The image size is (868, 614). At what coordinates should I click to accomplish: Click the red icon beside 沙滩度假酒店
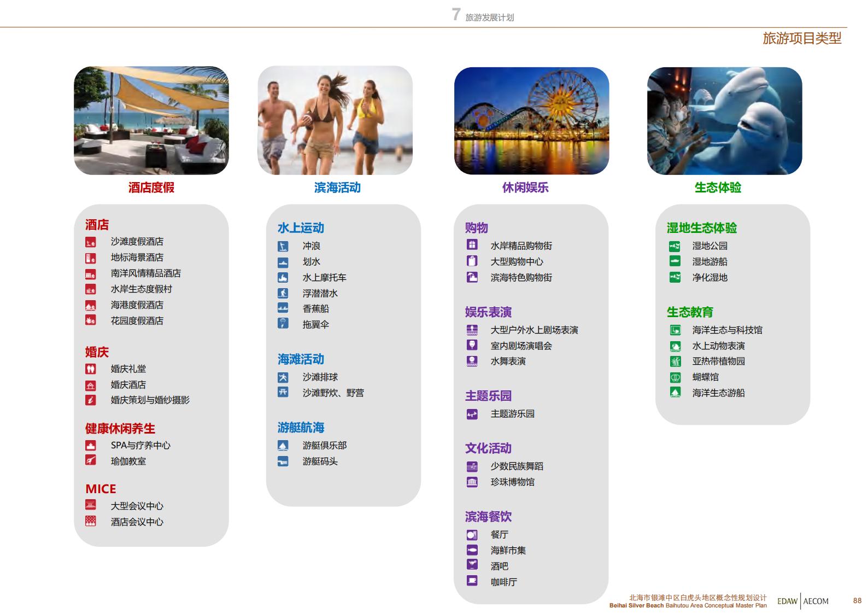click(x=91, y=242)
